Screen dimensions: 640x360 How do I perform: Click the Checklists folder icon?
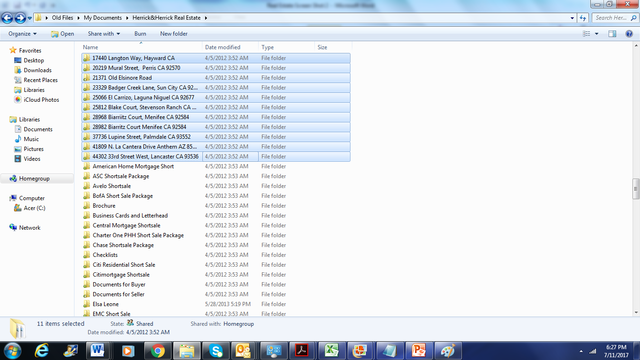[x=87, y=255]
